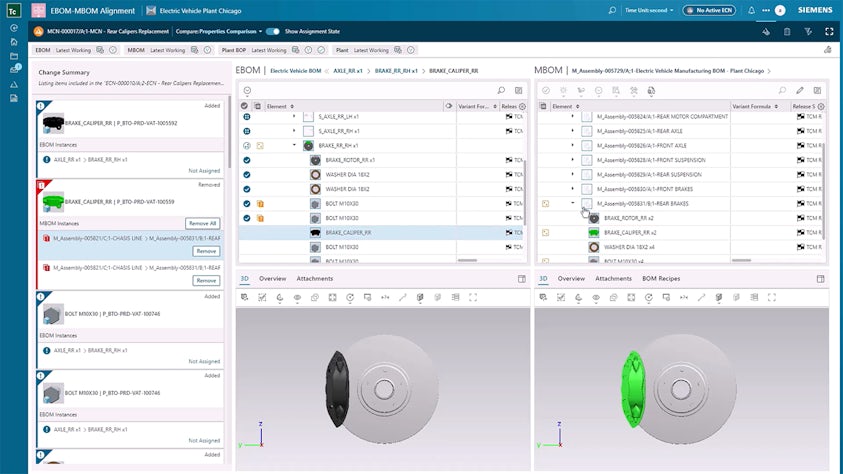843x474 pixels.
Task: Select green BRAKE_CALIPER_RR thumbnail in Change Summary
Action: [53, 202]
